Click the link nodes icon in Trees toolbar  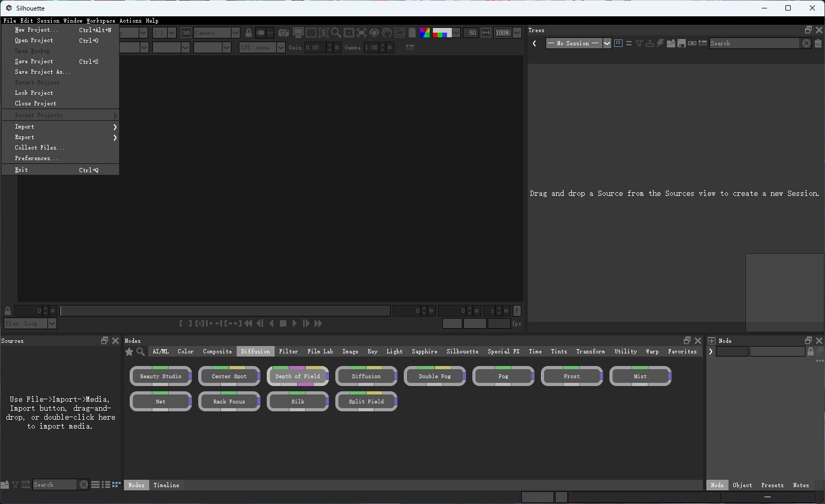coord(692,43)
